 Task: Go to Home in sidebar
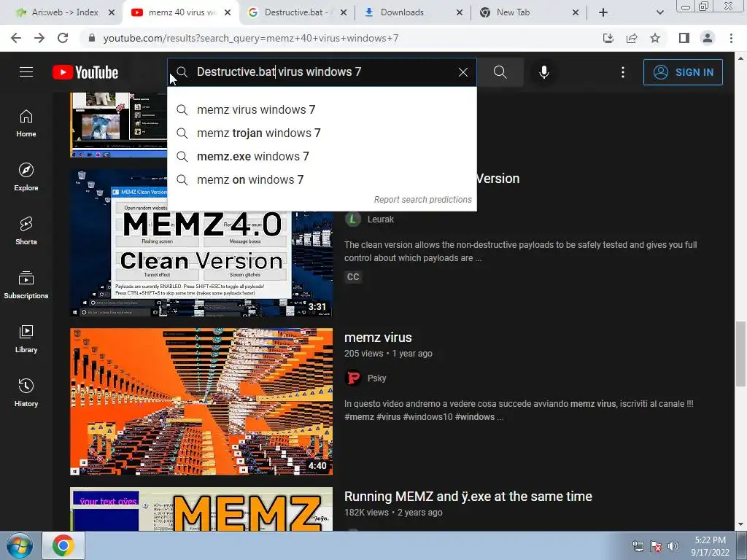tap(26, 123)
